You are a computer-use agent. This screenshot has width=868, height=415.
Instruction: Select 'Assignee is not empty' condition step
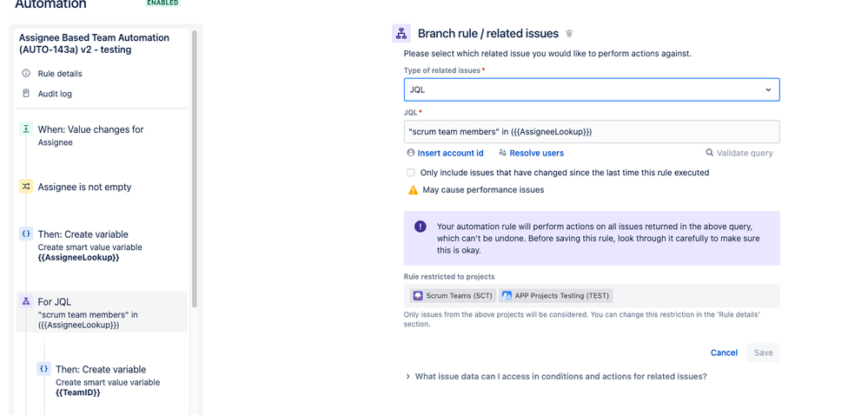pos(102,187)
